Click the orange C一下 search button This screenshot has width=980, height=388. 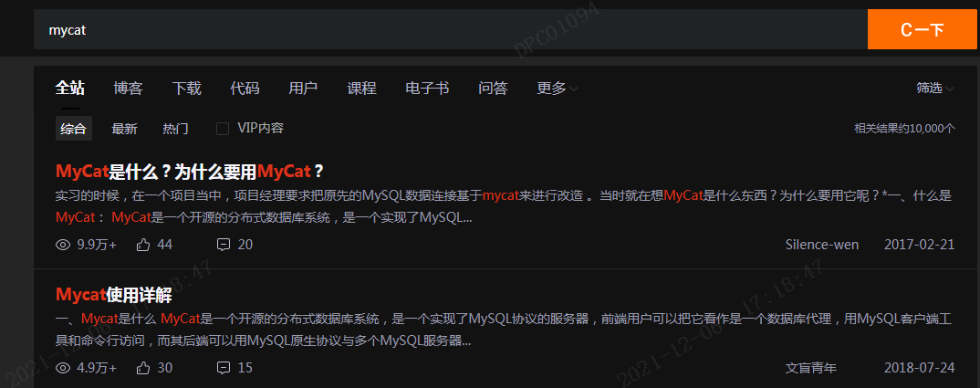tap(922, 29)
